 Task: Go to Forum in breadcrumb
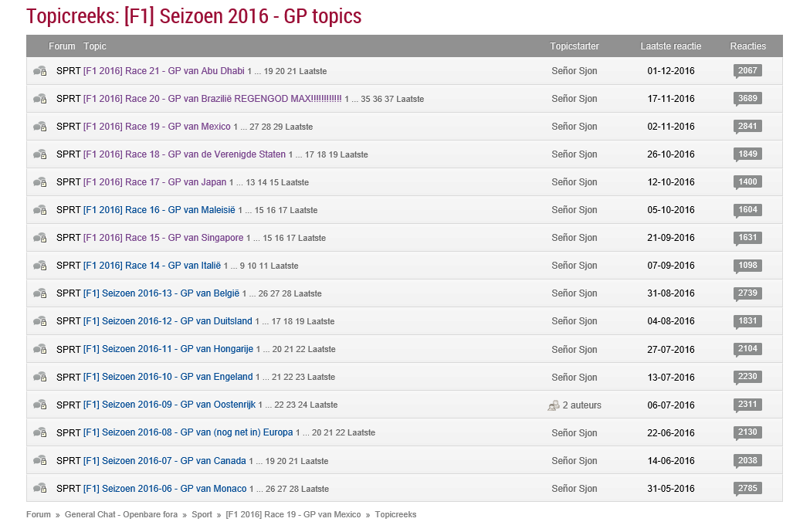[x=39, y=515]
